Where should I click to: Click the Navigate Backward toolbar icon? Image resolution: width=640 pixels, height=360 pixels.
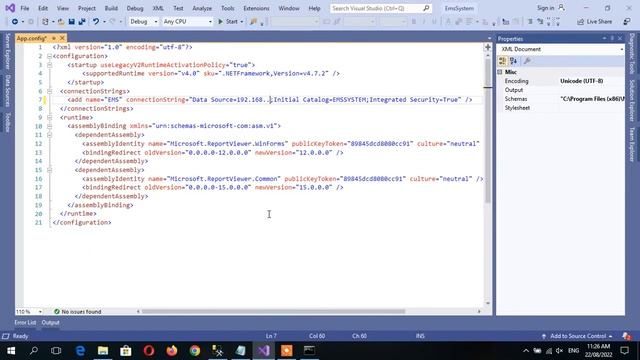[15, 22]
